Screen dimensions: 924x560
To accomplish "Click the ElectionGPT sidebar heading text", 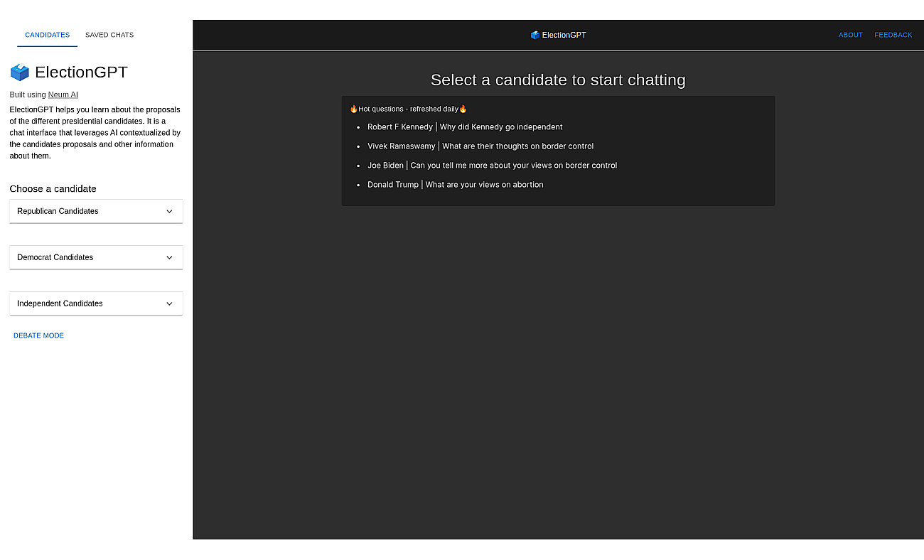I will coord(81,72).
